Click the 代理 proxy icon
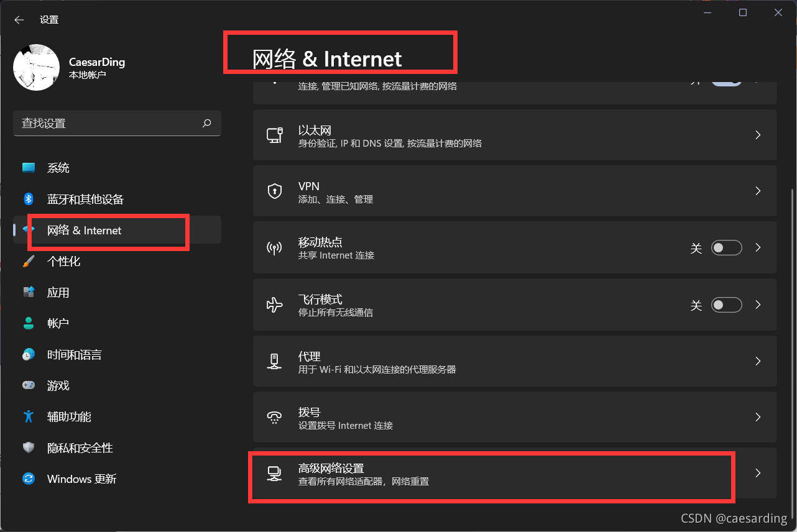 275,361
